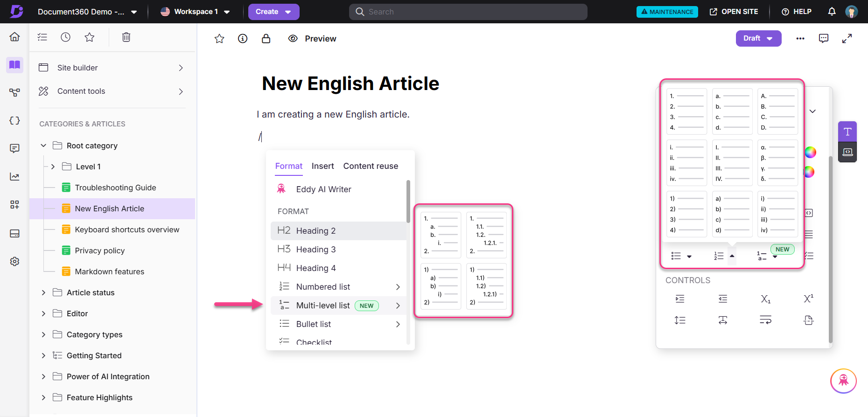The image size is (868, 417).
Task: Open notifications bell
Action: click(x=832, y=12)
